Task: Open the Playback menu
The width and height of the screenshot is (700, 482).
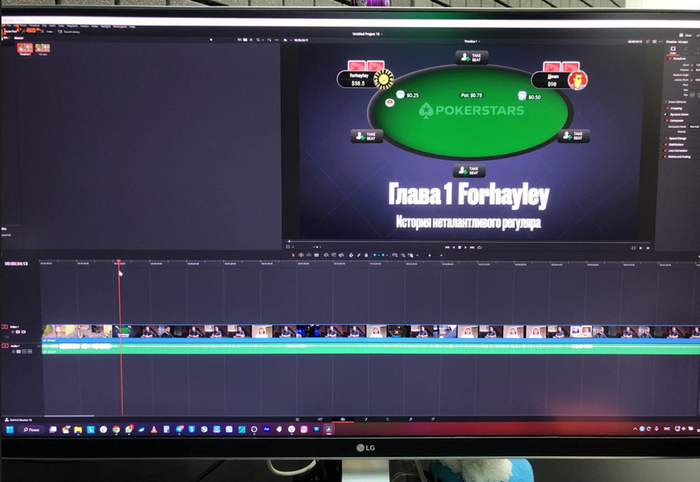Action: pyautogui.click(x=72, y=26)
